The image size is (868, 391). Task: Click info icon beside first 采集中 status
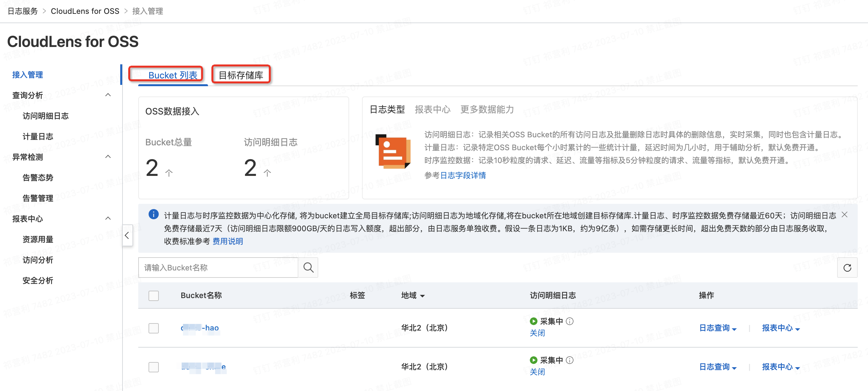[569, 321]
